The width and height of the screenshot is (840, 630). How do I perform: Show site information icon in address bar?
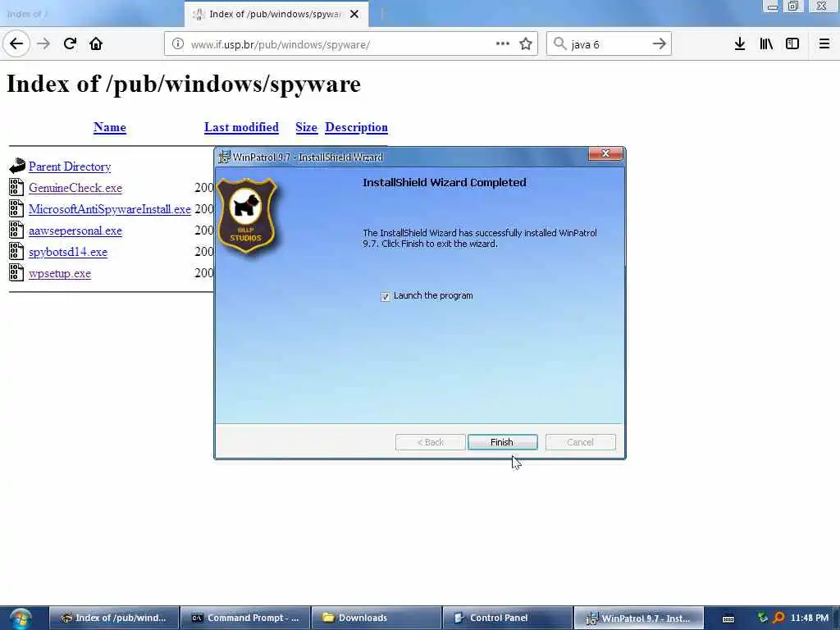click(178, 44)
